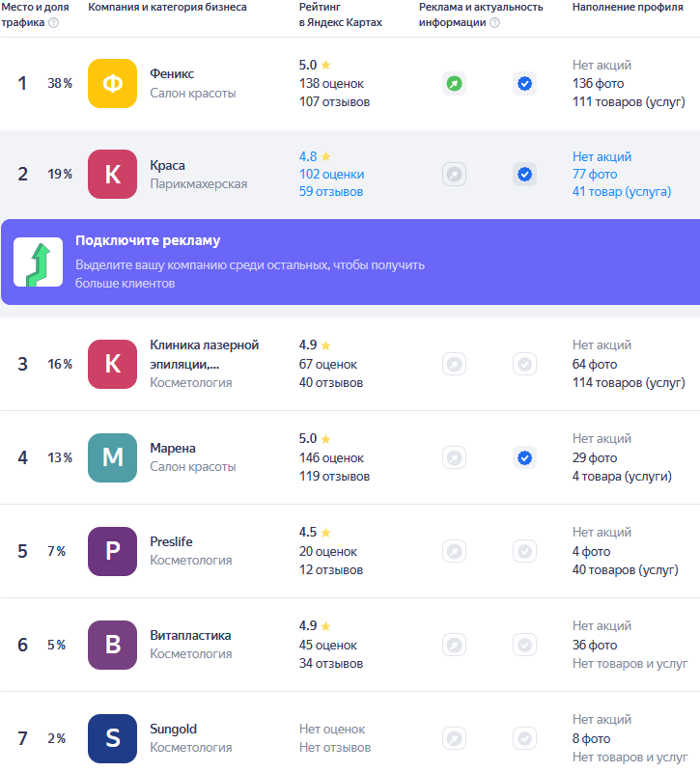Screen dimensions: 700x772
Task: Click the green advertising icon for Феникс
Action: point(454,84)
